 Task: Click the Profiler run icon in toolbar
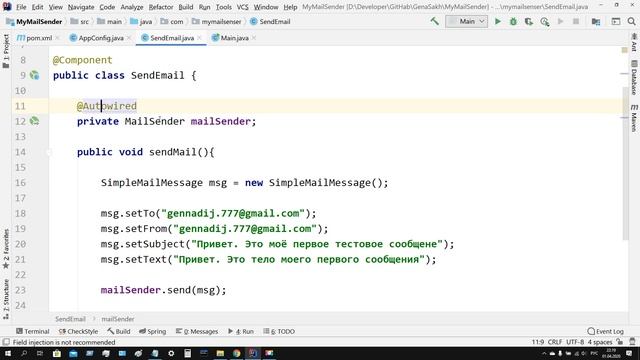[544, 21]
